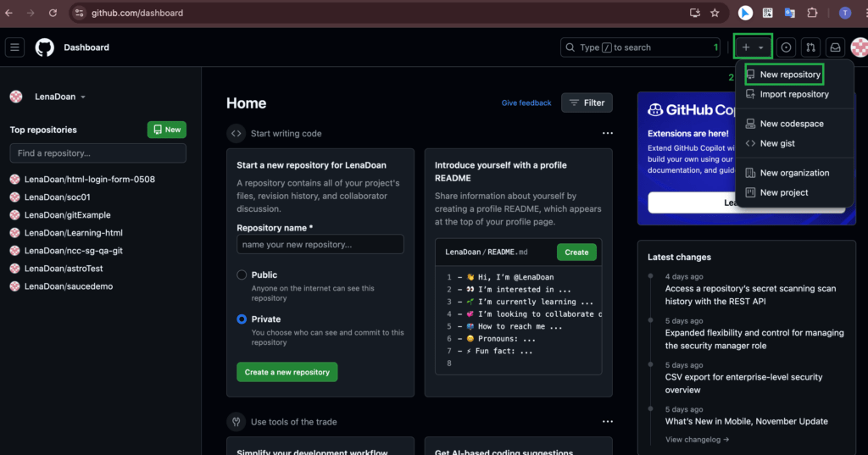Choose New codespace from the menu
This screenshot has width=868, height=455.
click(x=793, y=124)
